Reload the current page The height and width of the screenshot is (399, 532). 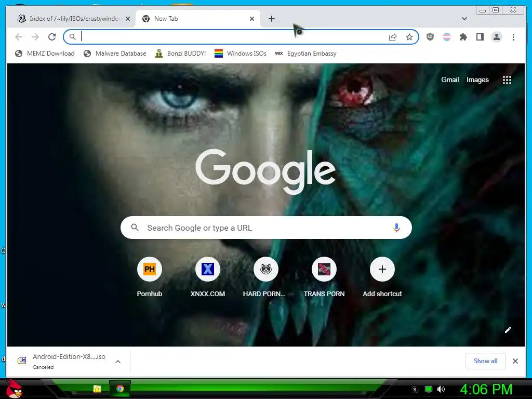tap(52, 37)
